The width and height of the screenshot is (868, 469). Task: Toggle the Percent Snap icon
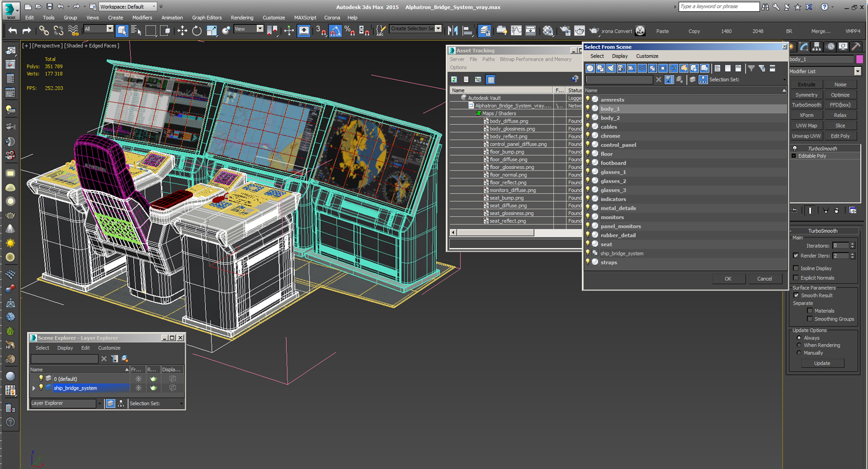coord(350,30)
